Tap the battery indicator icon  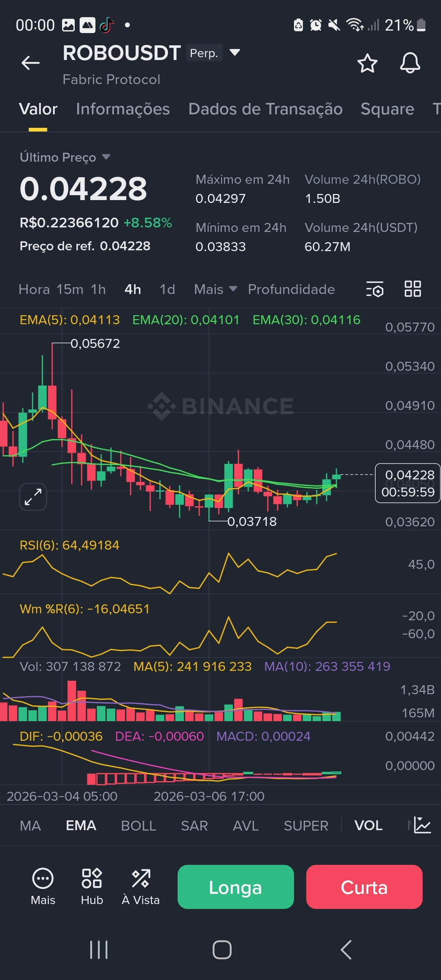[x=421, y=25]
